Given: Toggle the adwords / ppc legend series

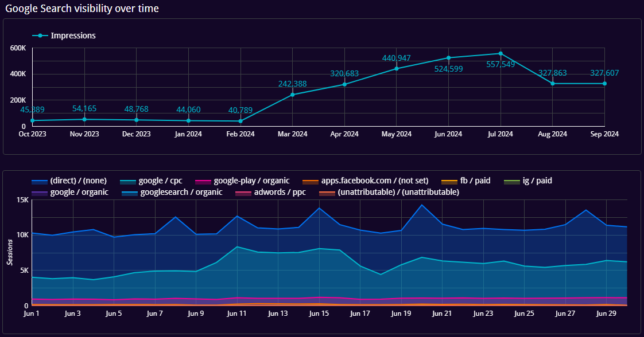Looking at the screenshot, I should click(x=271, y=192).
